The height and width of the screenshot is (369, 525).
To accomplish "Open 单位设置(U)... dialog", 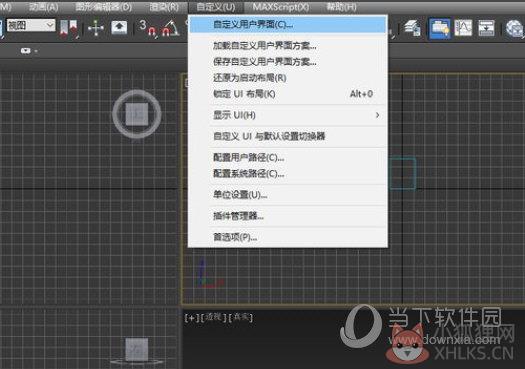I will [x=288, y=195].
